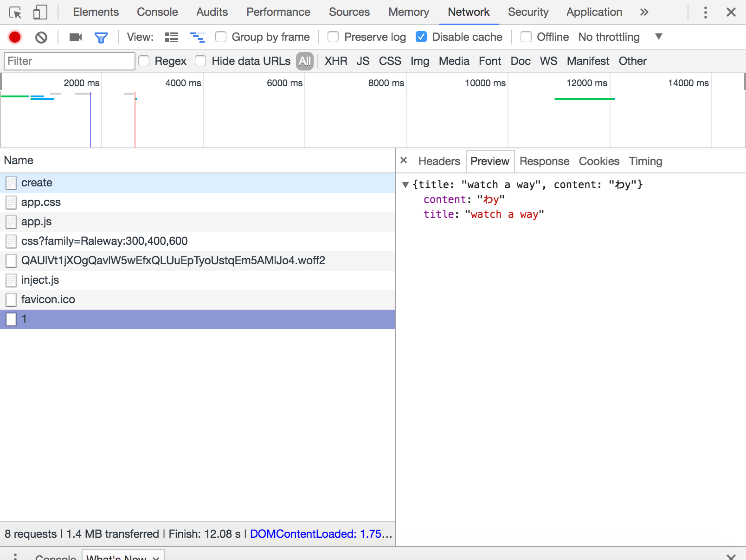Screen dimensions: 746x560
Task: Click the timeline overview near 12000 ms
Action: click(585, 98)
